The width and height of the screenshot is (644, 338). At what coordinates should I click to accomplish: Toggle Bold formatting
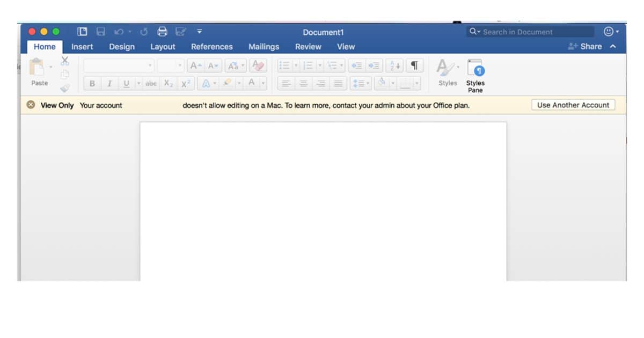tap(92, 84)
